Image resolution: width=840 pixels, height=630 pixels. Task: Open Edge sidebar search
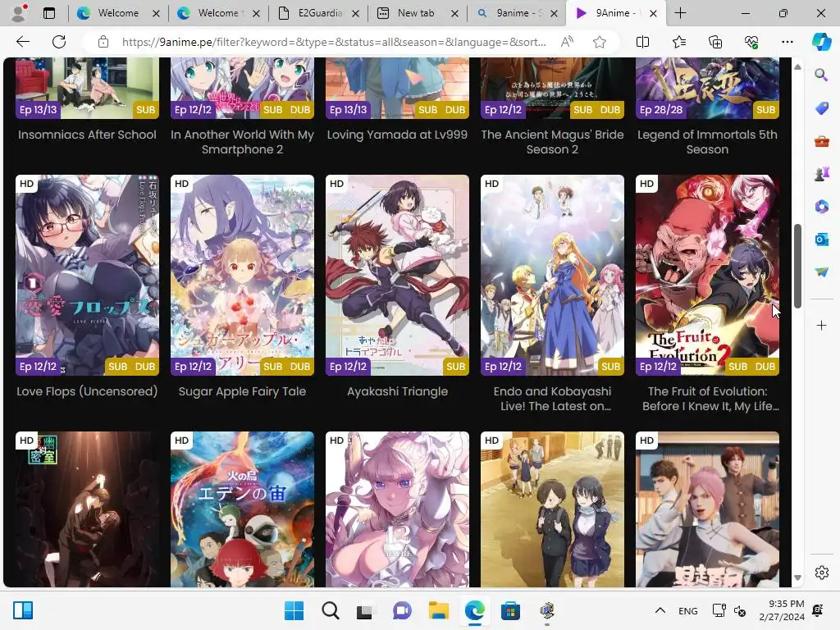[821, 75]
